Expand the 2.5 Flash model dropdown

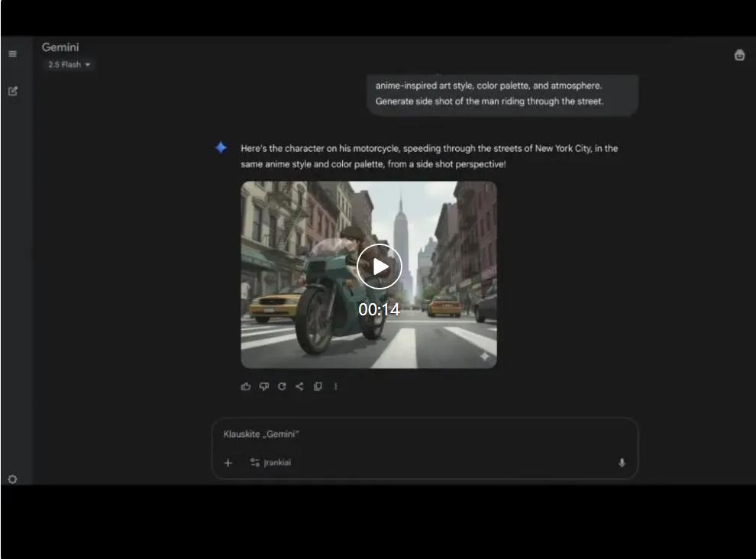69,65
